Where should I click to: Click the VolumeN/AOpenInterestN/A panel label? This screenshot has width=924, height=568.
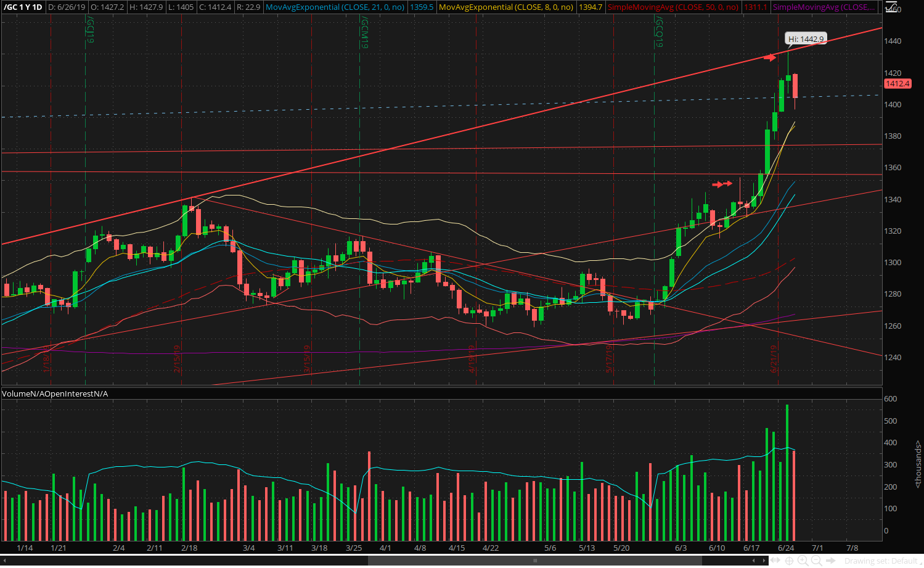pos(55,393)
